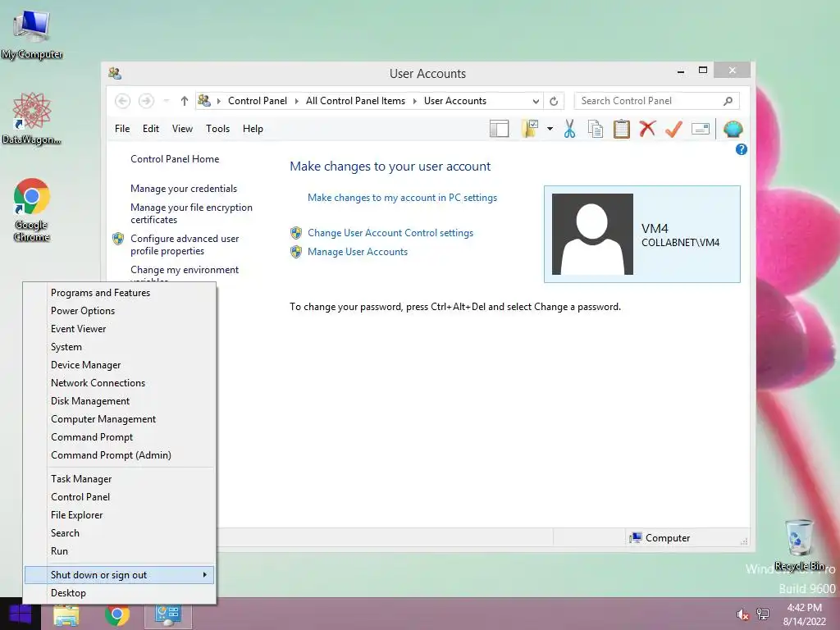Open the dropdown arrow beside folder options icon
840x630 pixels.
pos(550,129)
